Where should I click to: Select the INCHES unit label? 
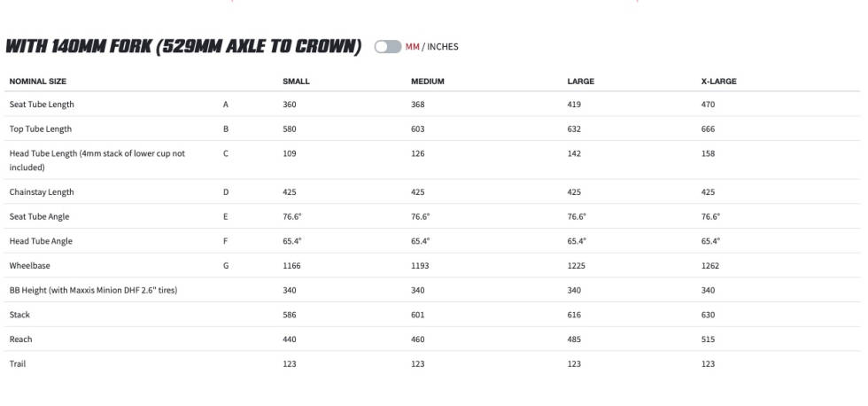click(443, 47)
